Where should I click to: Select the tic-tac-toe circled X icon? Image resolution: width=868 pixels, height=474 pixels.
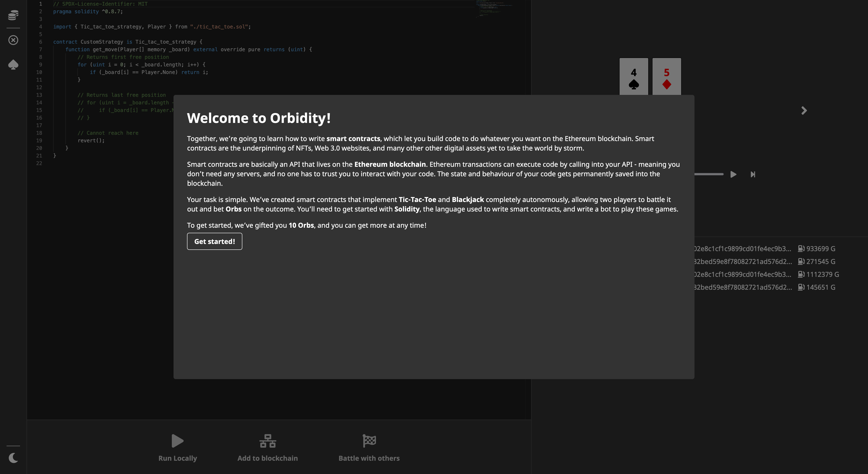(x=13, y=40)
